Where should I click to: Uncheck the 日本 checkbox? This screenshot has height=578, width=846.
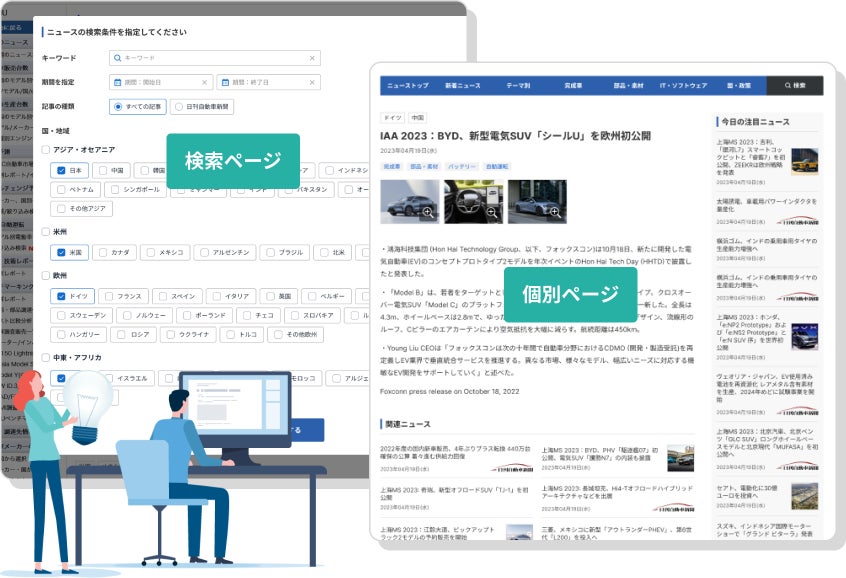pos(61,170)
